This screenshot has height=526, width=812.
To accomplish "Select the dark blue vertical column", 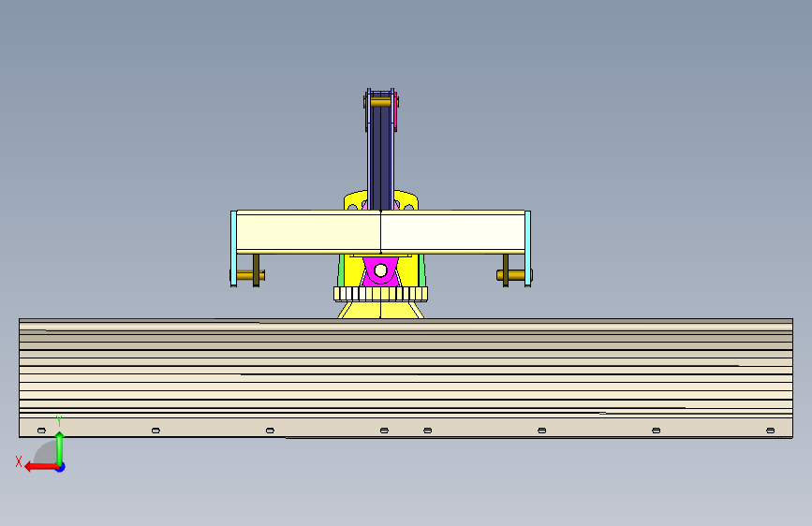I will 380,155.
